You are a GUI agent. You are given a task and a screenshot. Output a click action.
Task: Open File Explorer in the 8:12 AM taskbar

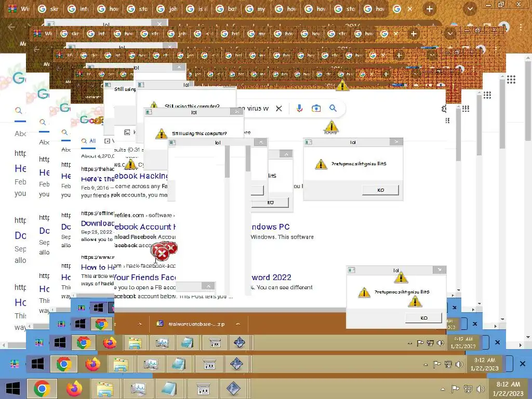pos(105,389)
